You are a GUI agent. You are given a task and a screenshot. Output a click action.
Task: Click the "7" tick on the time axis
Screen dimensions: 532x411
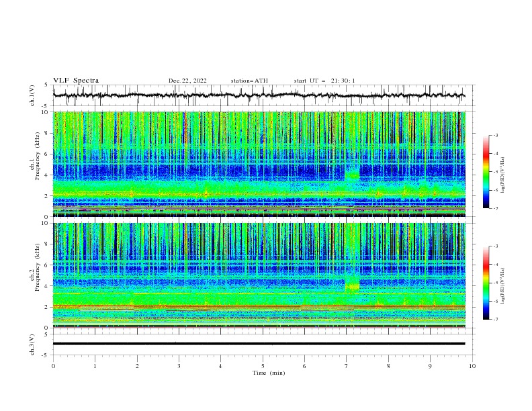coord(347,366)
